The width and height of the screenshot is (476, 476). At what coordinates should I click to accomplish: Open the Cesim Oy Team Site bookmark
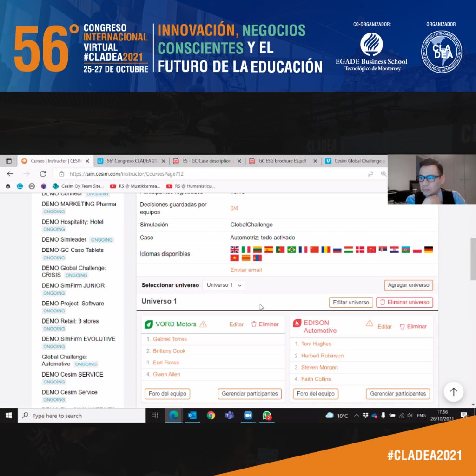[x=78, y=186]
